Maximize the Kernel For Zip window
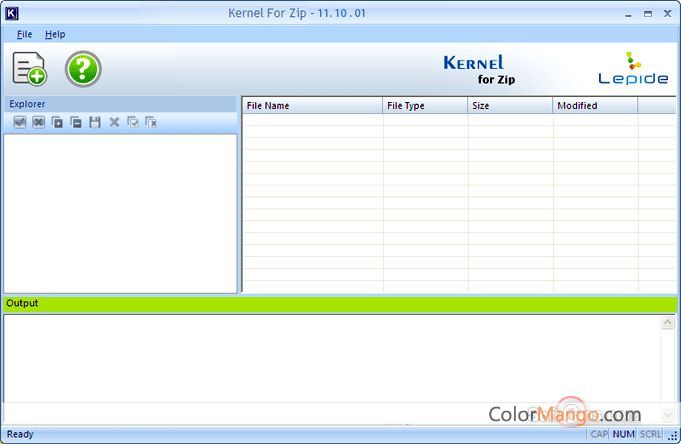681x444 pixels. 648,14
